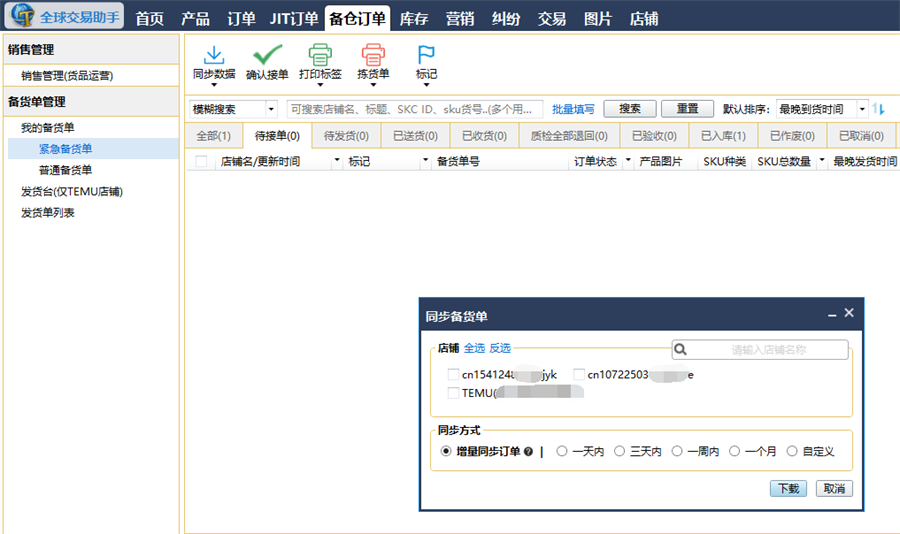This screenshot has width=900, height=534.
Task: Open the 订单 top menu
Action: [x=242, y=19]
